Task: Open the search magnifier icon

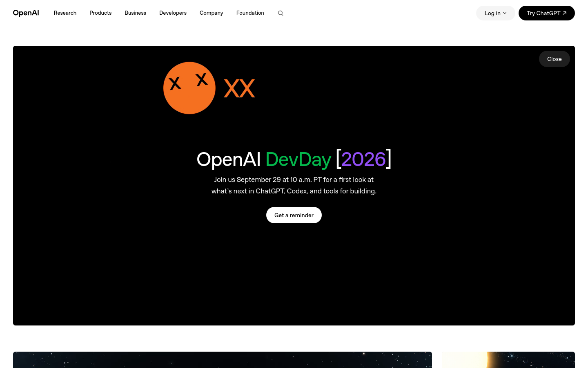Action: tap(281, 13)
